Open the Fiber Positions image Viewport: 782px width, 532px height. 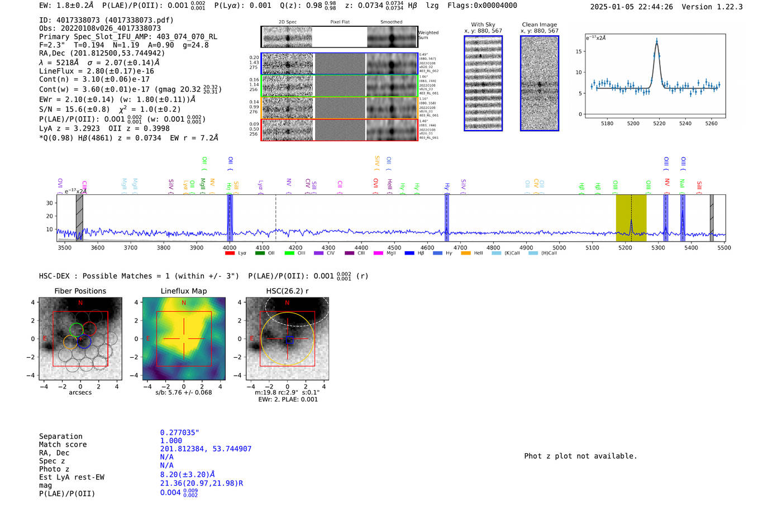pyautogui.click(x=80, y=338)
